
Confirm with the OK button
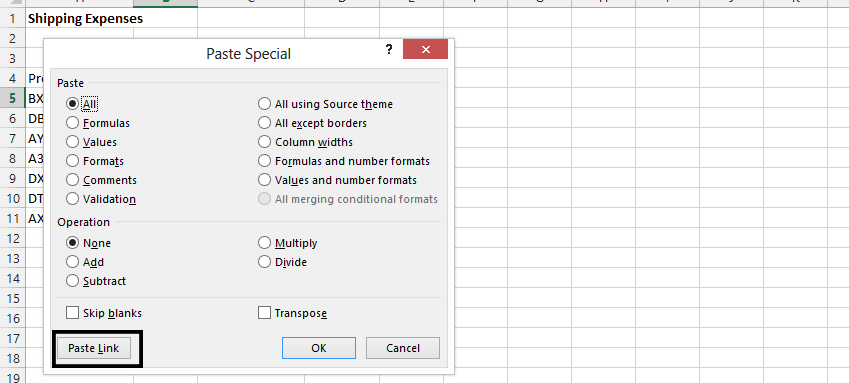(x=319, y=348)
